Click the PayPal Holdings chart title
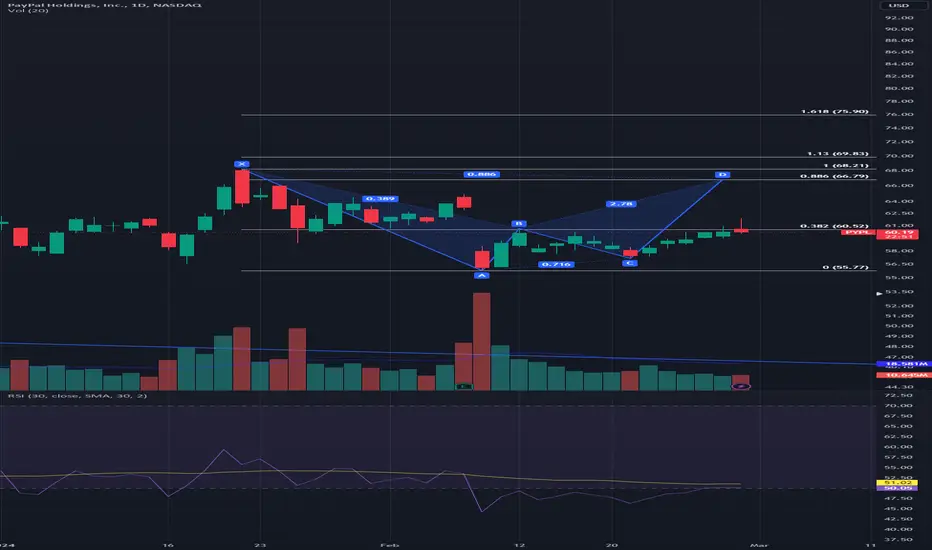 tap(105, 5)
